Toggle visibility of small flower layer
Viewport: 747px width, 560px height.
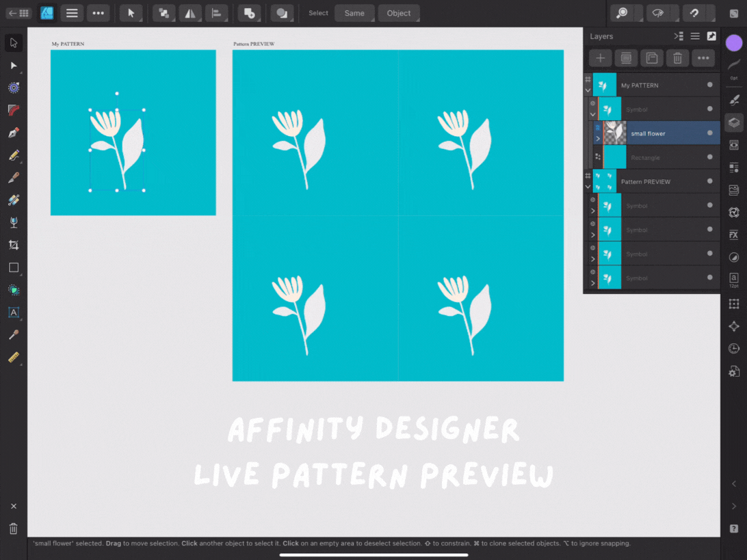[710, 133]
